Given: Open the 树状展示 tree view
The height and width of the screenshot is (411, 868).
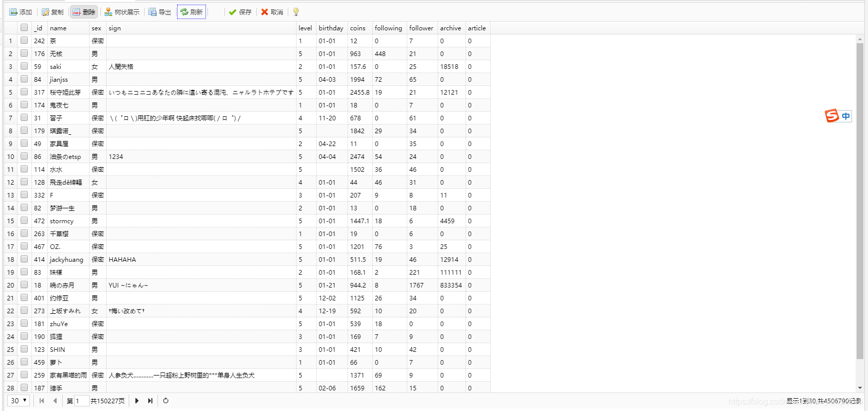Looking at the screenshot, I should coord(122,12).
